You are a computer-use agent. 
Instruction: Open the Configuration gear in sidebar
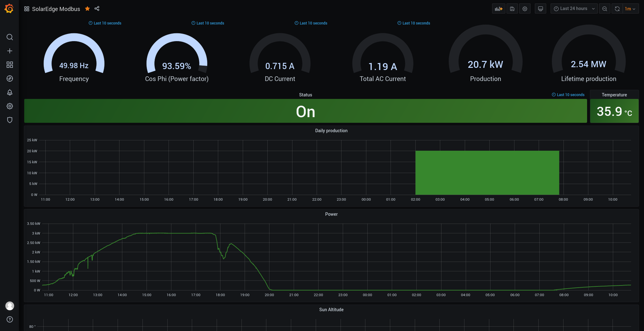coord(10,106)
